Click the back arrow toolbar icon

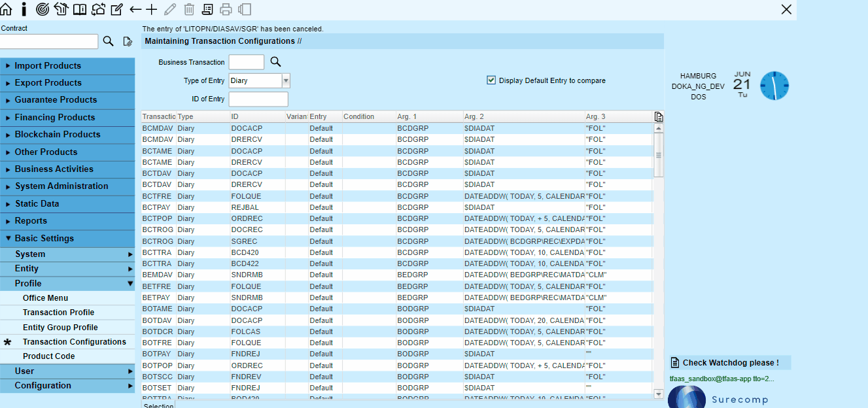[x=135, y=9]
